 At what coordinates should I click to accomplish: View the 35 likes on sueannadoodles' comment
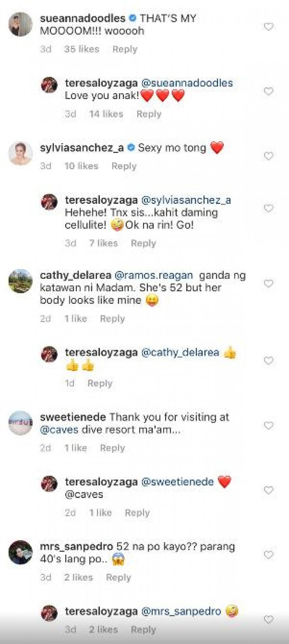[82, 49]
